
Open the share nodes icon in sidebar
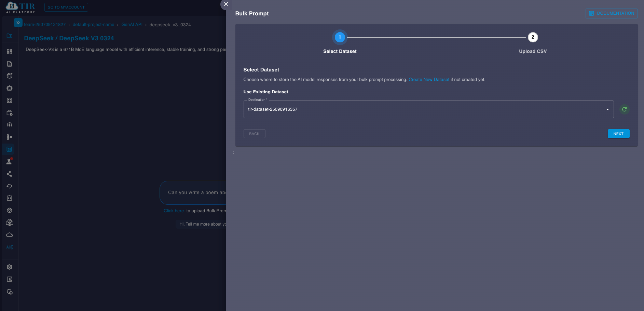coord(10,174)
